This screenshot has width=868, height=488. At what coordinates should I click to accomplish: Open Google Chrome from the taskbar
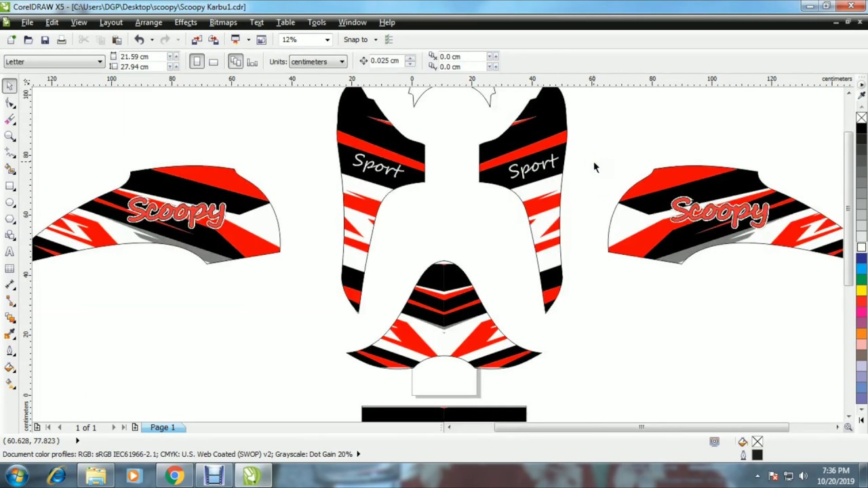pos(175,476)
